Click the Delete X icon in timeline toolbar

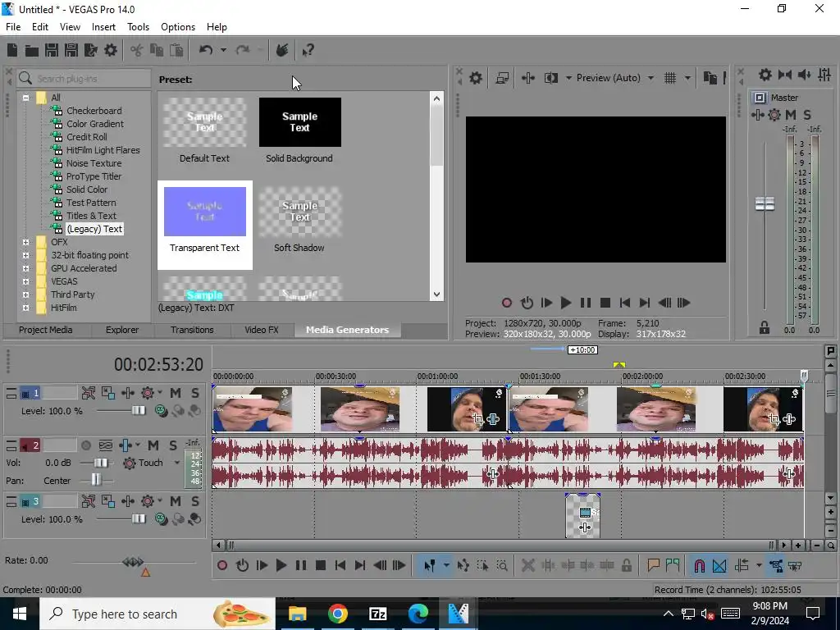tap(527, 566)
